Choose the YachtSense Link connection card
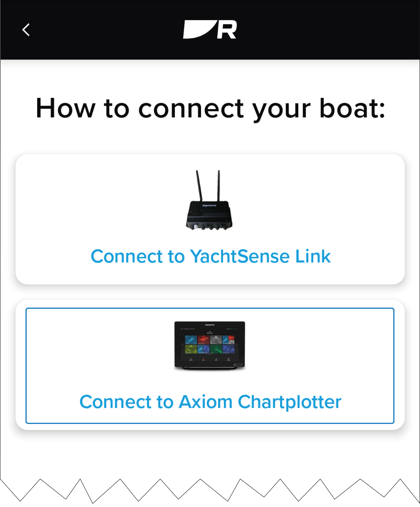420x507 pixels. [210, 219]
